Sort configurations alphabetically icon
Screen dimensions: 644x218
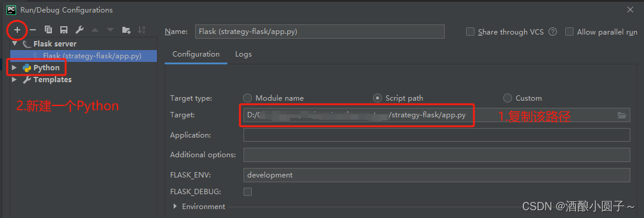[x=141, y=30]
